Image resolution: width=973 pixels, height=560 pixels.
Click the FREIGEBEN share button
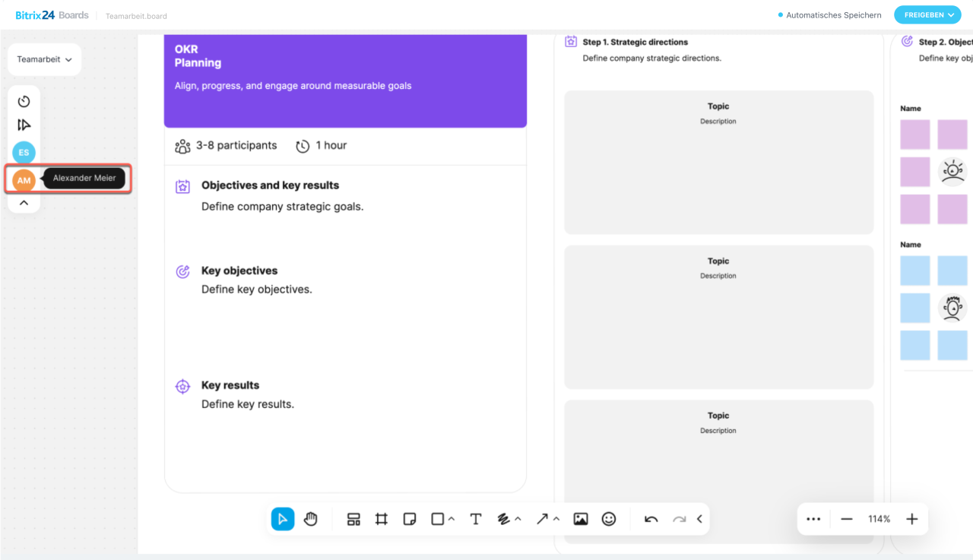(927, 15)
